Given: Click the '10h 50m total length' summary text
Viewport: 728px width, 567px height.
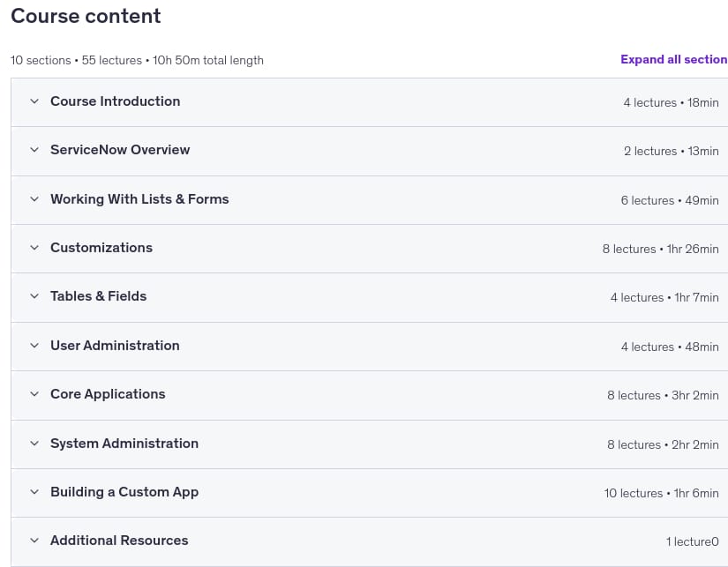Looking at the screenshot, I should click(208, 60).
